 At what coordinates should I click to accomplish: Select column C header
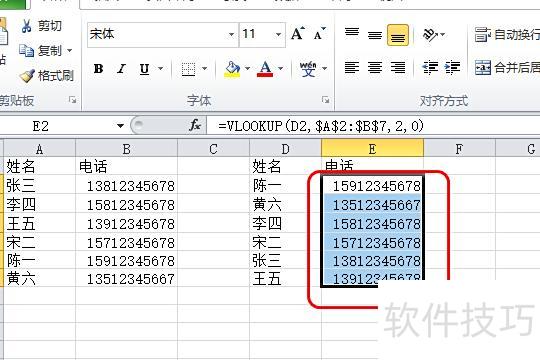tap(214, 149)
